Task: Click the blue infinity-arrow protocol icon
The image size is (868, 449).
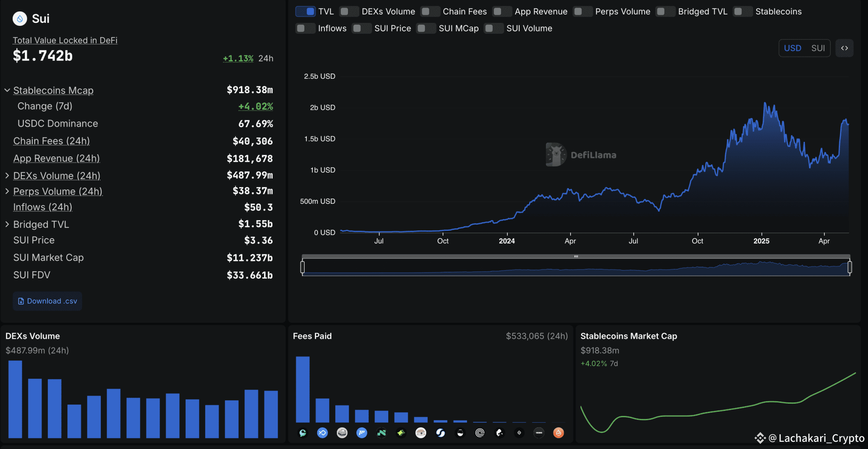Action: coord(323,433)
